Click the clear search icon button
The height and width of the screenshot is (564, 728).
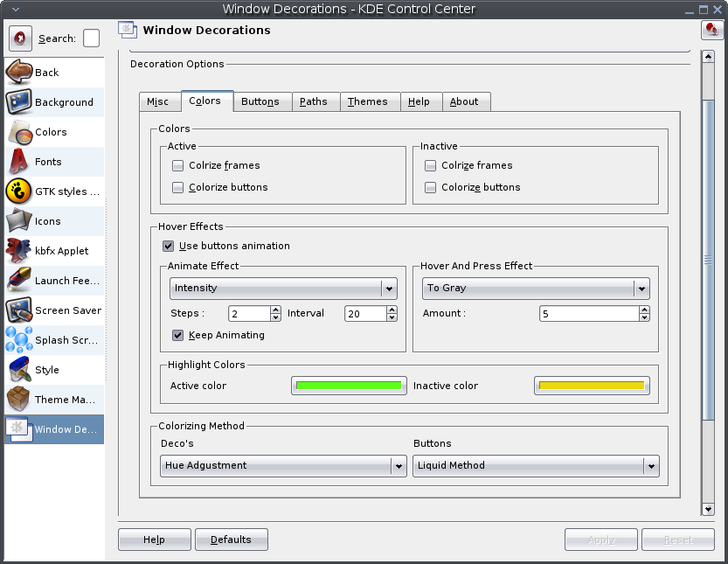(x=20, y=38)
